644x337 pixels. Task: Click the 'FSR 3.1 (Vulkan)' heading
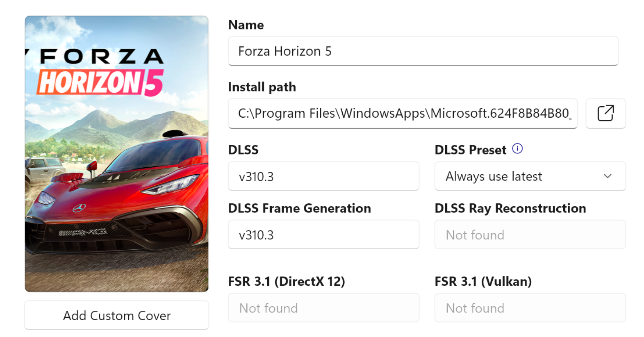tap(483, 281)
